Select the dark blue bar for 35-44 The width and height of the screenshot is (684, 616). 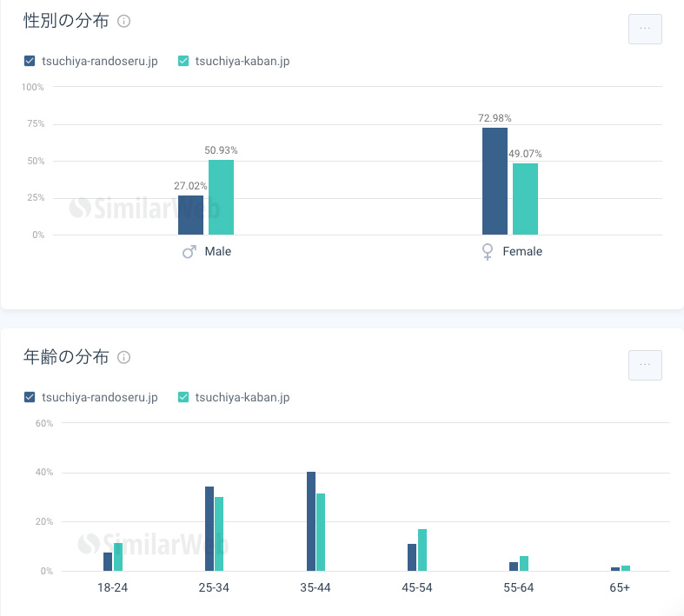point(311,521)
